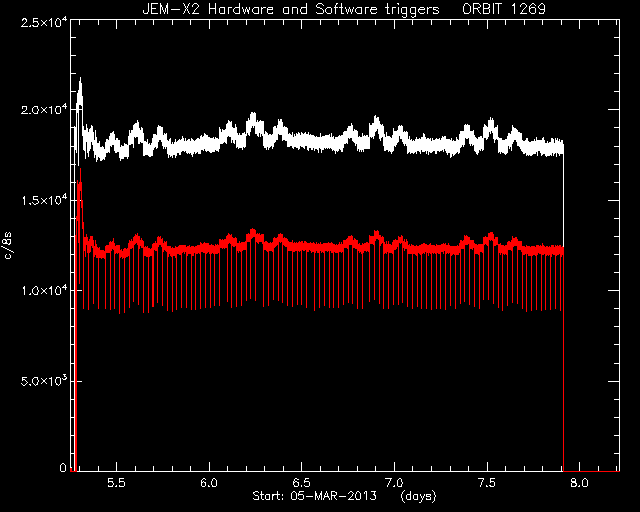The image size is (640, 512).
Task: Click the "(days)" unit label
Action: pyautogui.click(x=418, y=496)
